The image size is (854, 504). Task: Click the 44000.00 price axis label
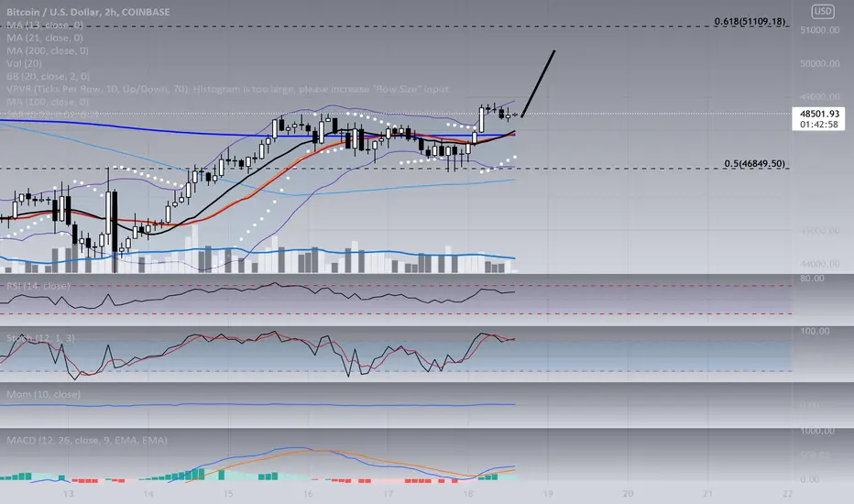(x=820, y=264)
